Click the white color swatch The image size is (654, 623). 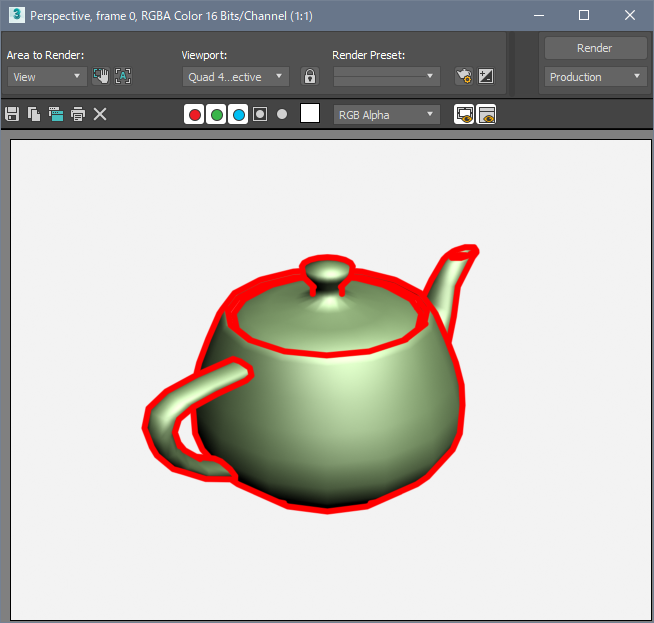[310, 114]
